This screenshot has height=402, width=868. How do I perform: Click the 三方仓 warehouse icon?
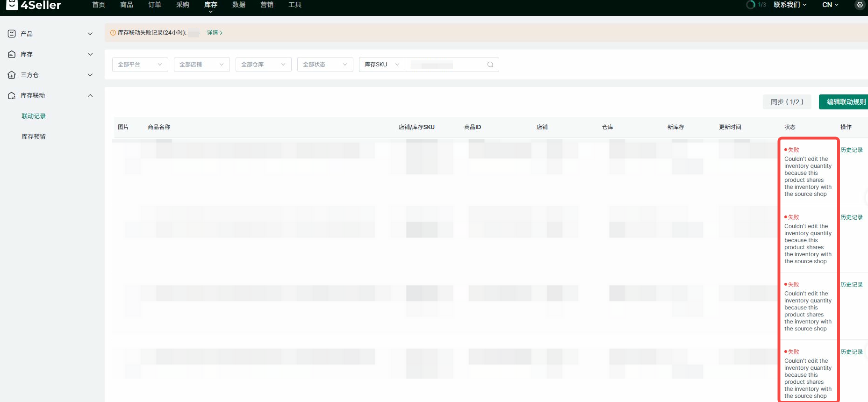pos(12,75)
